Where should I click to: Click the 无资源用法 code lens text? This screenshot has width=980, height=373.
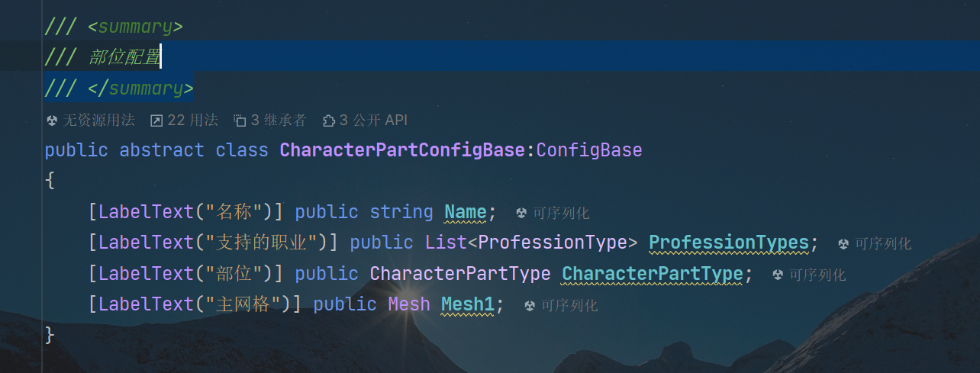(x=98, y=121)
